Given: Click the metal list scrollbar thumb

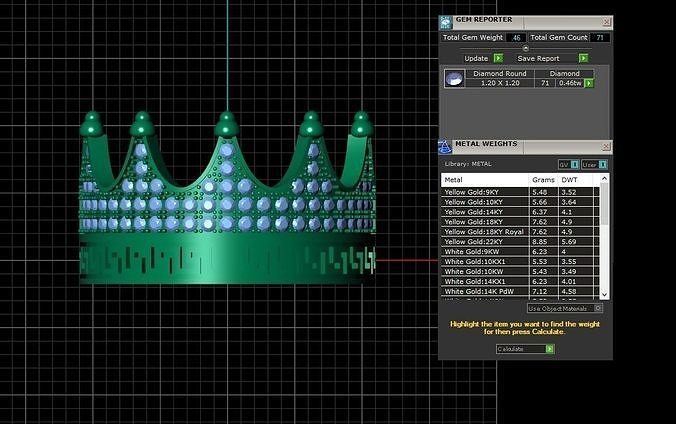Looking at the screenshot, I should point(604,204).
